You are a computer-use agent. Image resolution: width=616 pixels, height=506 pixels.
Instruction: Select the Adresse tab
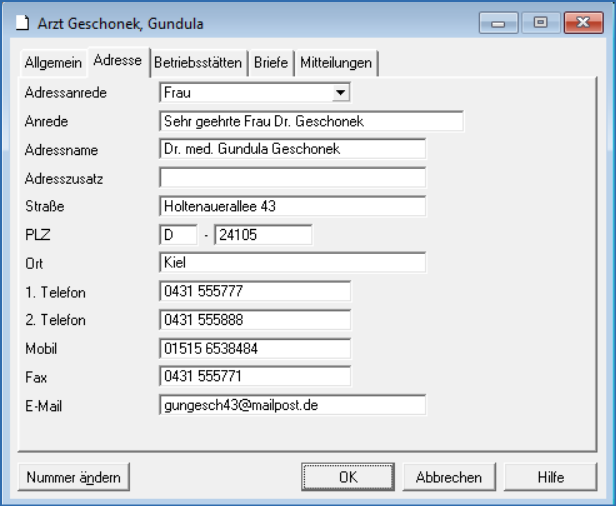point(118,61)
